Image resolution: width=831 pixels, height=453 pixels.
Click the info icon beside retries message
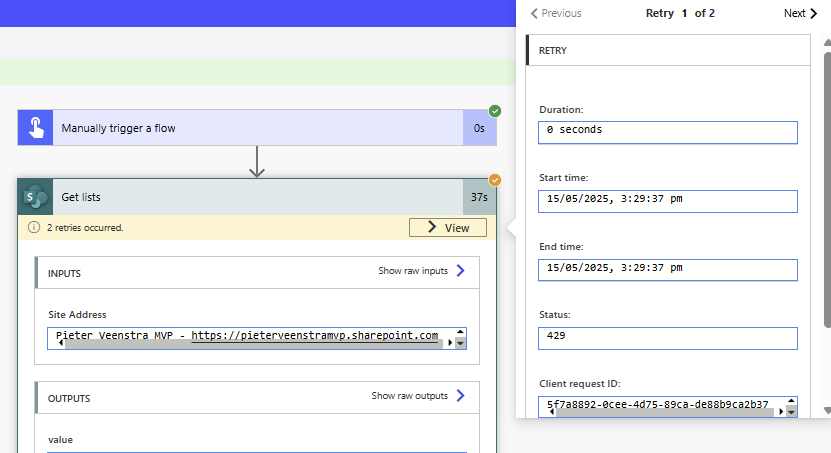pyautogui.click(x=34, y=227)
